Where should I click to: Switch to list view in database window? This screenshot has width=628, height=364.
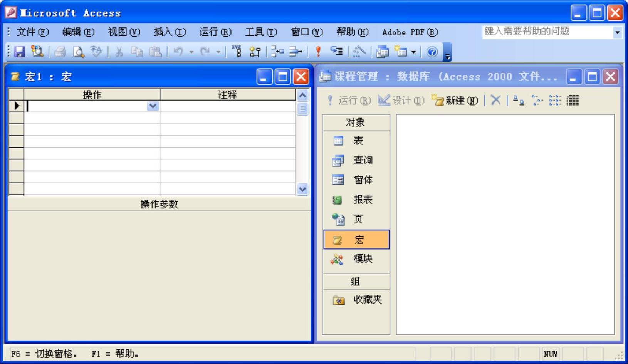tap(555, 101)
